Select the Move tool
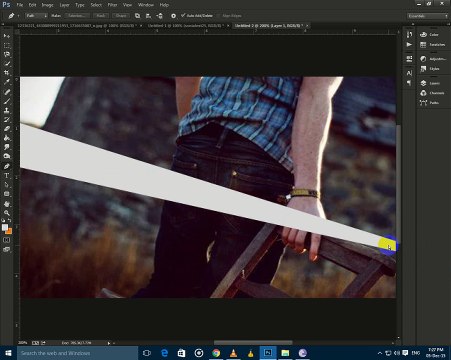451x360 pixels. point(7,36)
